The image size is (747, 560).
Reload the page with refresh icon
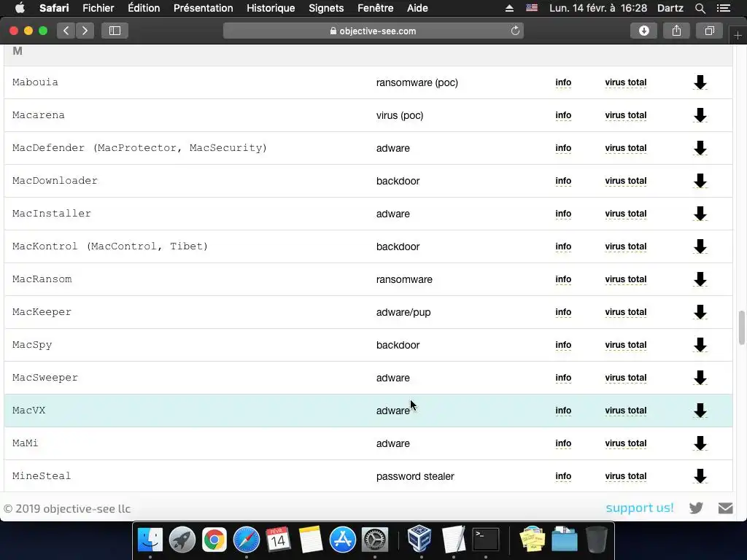click(515, 31)
